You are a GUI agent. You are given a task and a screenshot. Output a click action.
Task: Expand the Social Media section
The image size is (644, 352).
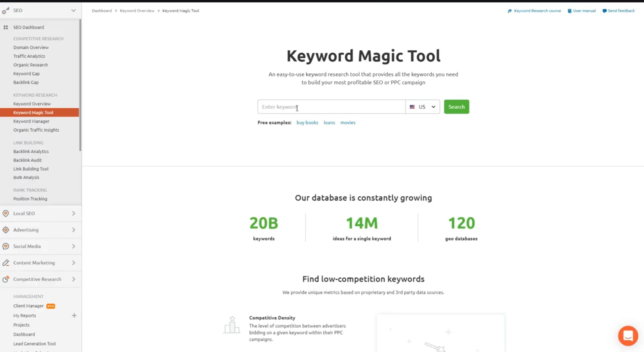(x=73, y=246)
